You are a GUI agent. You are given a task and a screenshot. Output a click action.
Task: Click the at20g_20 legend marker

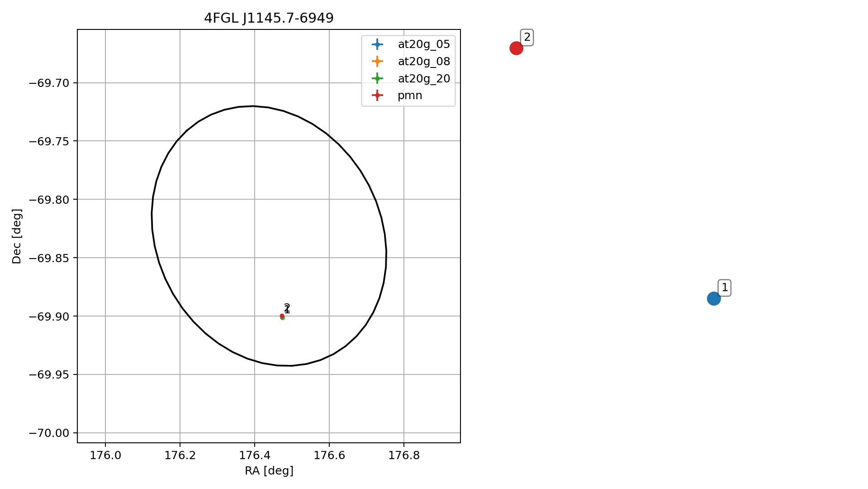click(377, 78)
